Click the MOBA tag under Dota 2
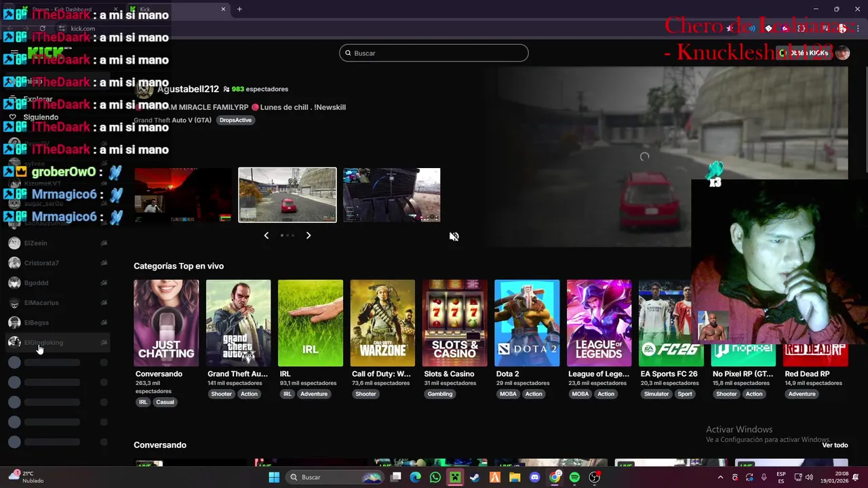Image resolution: width=868 pixels, height=488 pixels. point(508,394)
